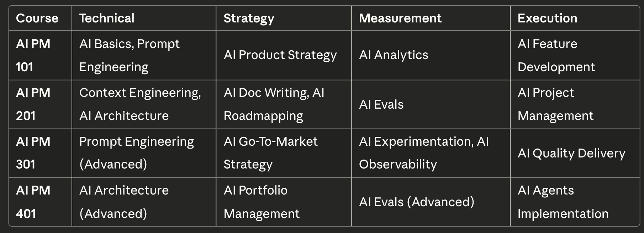The image size is (644, 233).
Task: Click the AI Doc Writing, AI Roadmapping cell
Action: [274, 104]
